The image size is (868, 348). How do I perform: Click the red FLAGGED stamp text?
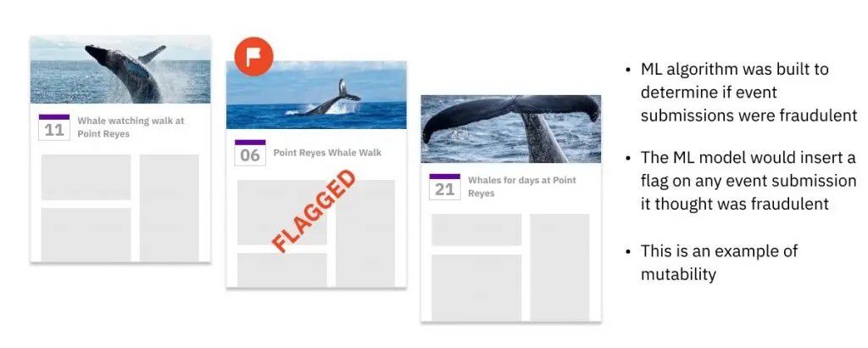[314, 211]
